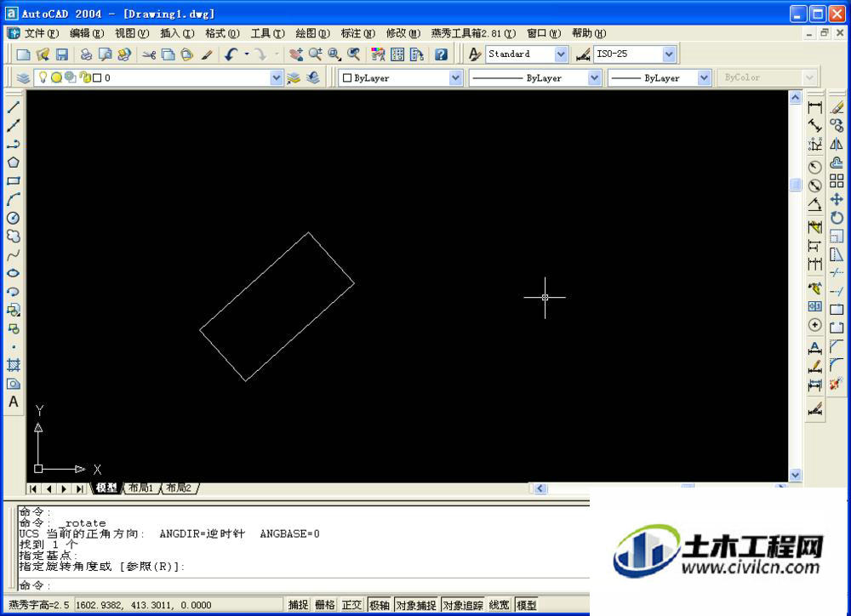Open the 编辑(E) menu
Image resolution: width=851 pixels, height=616 pixels.
pyautogui.click(x=86, y=34)
